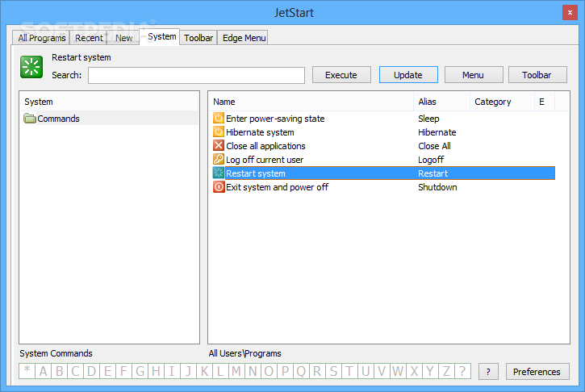Click the Toolbar button beside Menu

(537, 75)
